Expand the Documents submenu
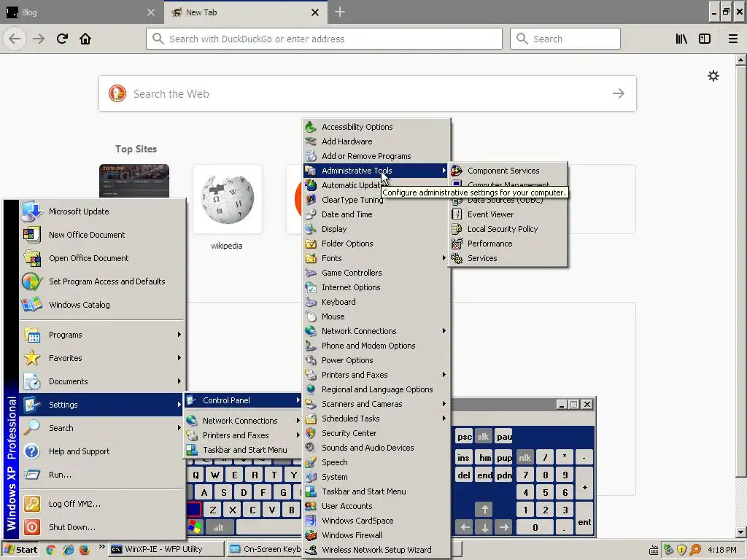747x560 pixels. tap(102, 381)
